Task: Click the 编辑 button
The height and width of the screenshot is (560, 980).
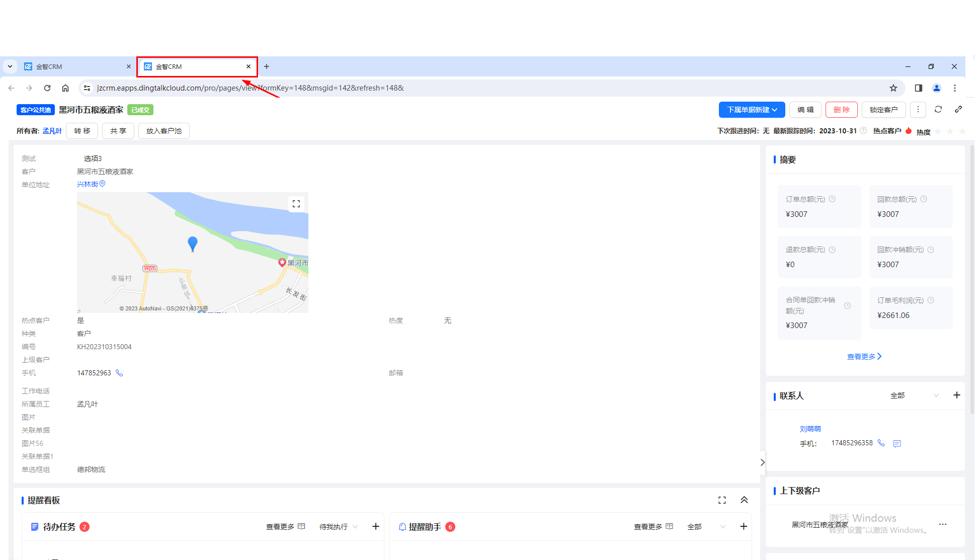Action: [x=805, y=110]
